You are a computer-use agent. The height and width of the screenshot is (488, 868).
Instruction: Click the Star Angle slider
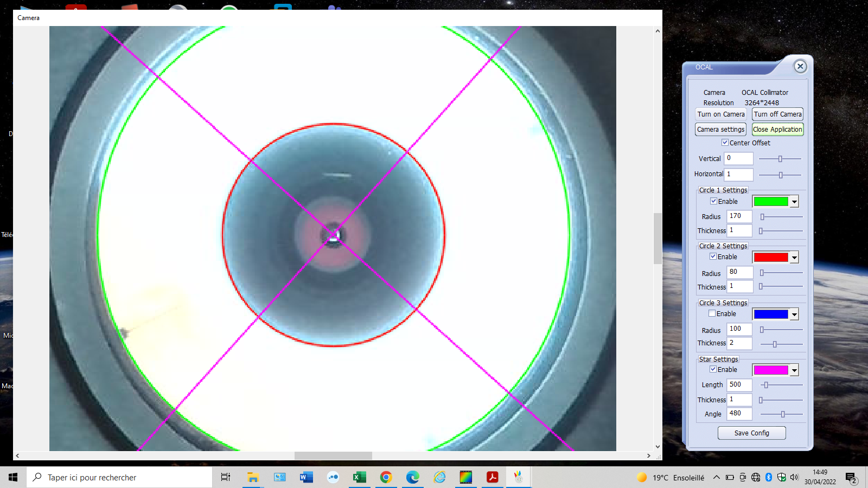pyautogui.click(x=782, y=414)
